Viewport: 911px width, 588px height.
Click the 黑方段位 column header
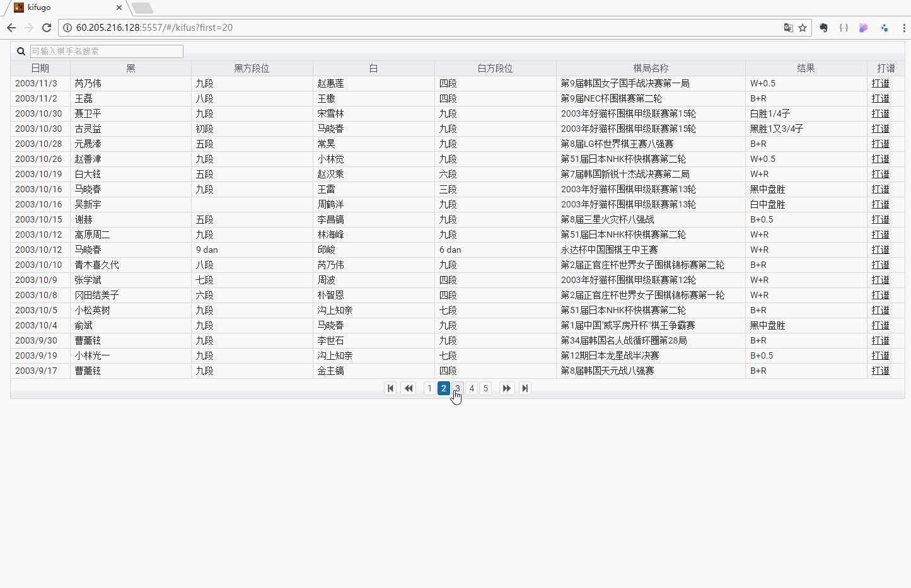pyautogui.click(x=252, y=68)
